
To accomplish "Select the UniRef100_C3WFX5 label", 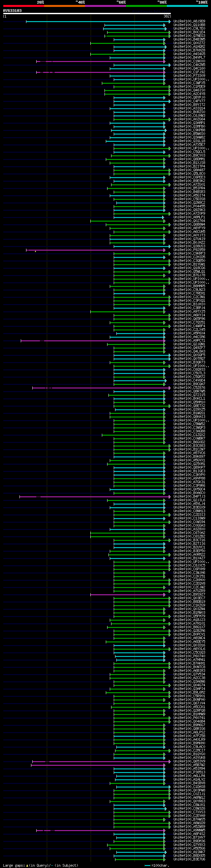I will click(x=189, y=83).
